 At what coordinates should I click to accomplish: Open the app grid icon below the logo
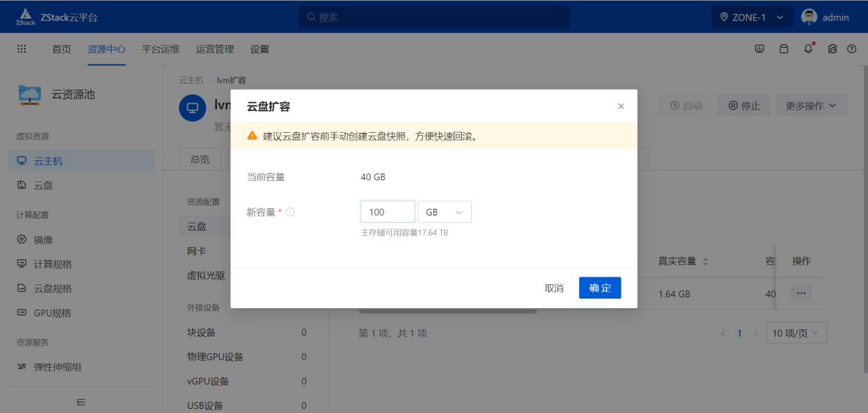[21, 49]
